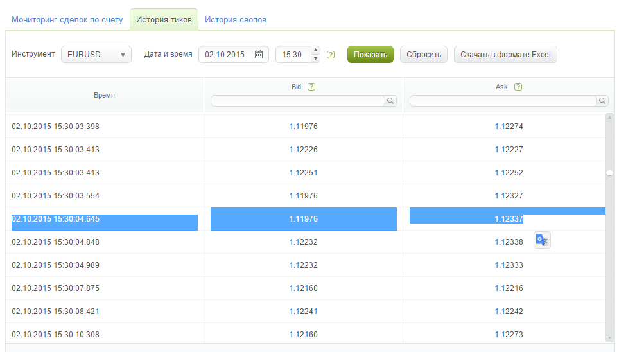
Task: Decrease the time with the down arrow
Action: pyautogui.click(x=315, y=58)
